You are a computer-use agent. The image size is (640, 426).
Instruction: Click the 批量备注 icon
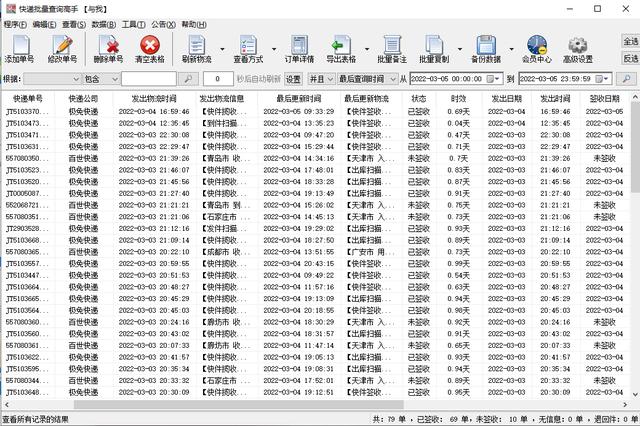[392, 45]
